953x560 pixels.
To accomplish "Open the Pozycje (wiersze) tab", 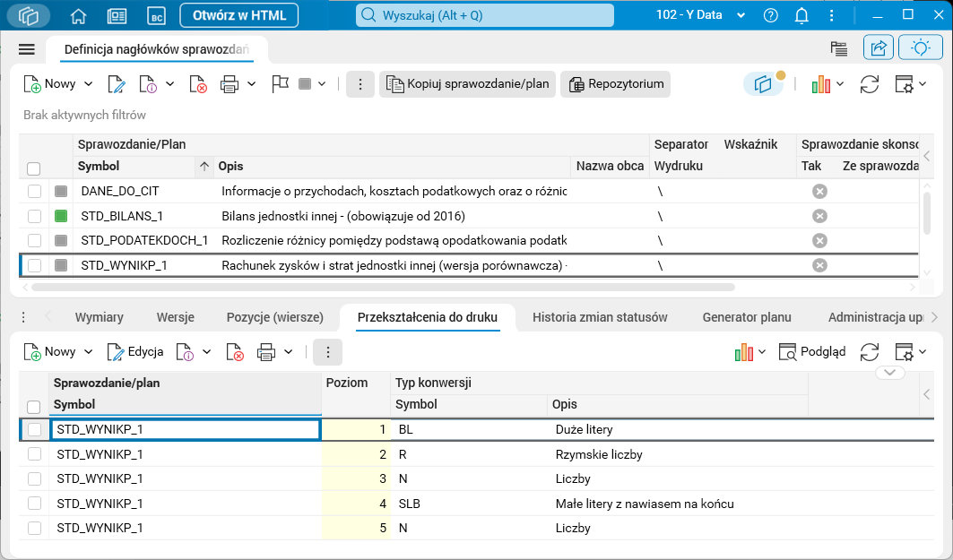I will 274,317.
